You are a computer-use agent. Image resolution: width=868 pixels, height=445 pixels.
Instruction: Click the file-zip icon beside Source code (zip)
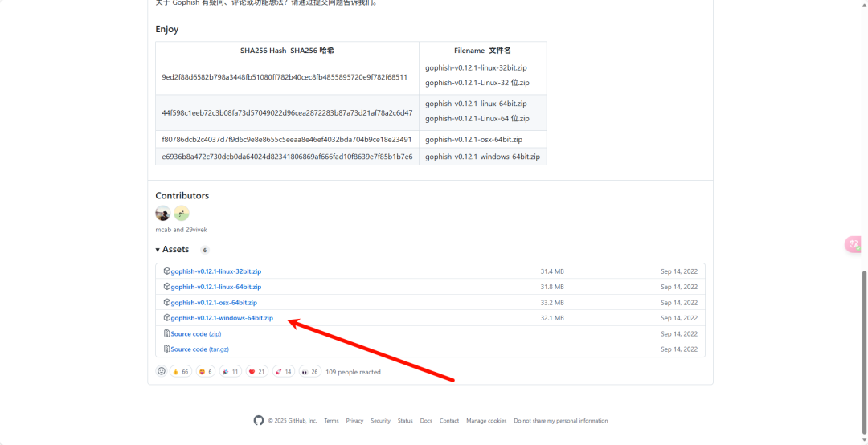click(x=166, y=333)
